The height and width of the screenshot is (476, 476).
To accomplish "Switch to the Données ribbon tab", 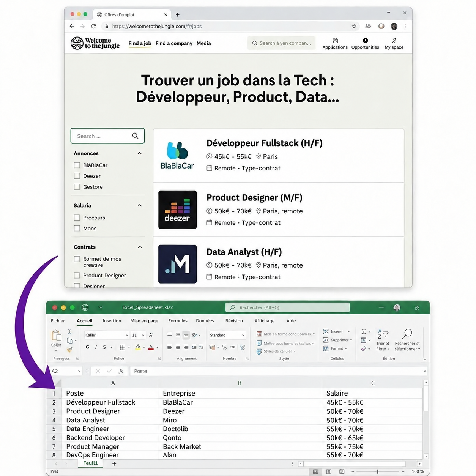I will point(205,321).
